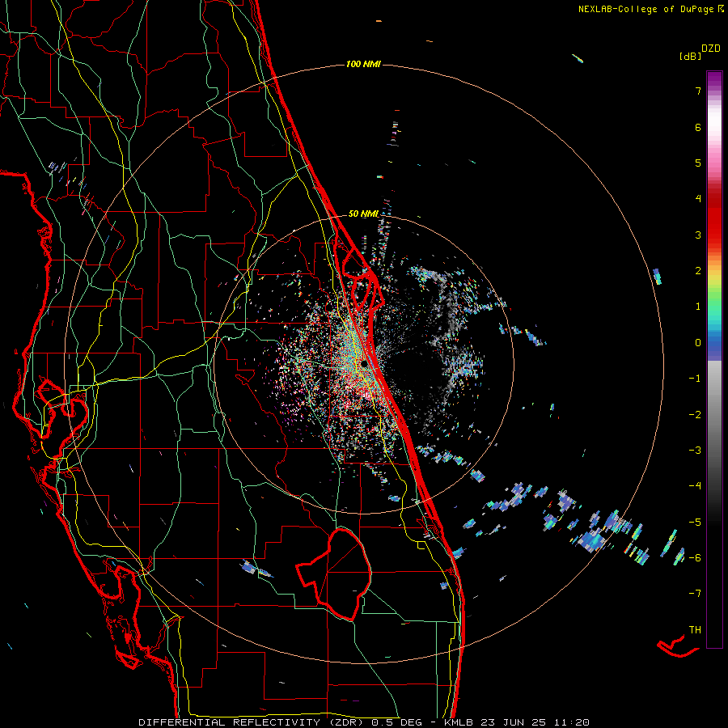Click the 7 value on color scale
This screenshot has width=728, height=728.
(x=698, y=91)
